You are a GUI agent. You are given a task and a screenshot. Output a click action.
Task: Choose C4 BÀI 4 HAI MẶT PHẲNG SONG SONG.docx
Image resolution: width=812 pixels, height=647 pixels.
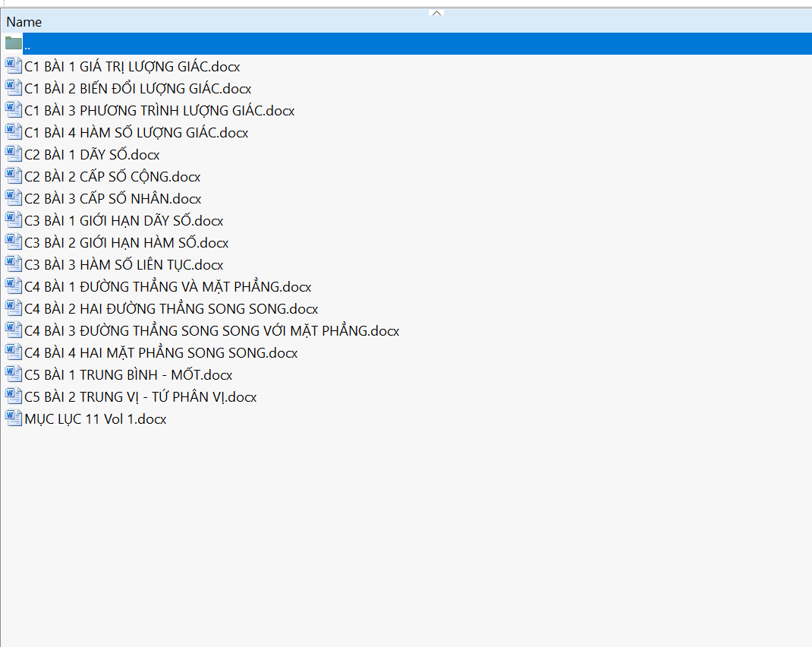(x=161, y=353)
